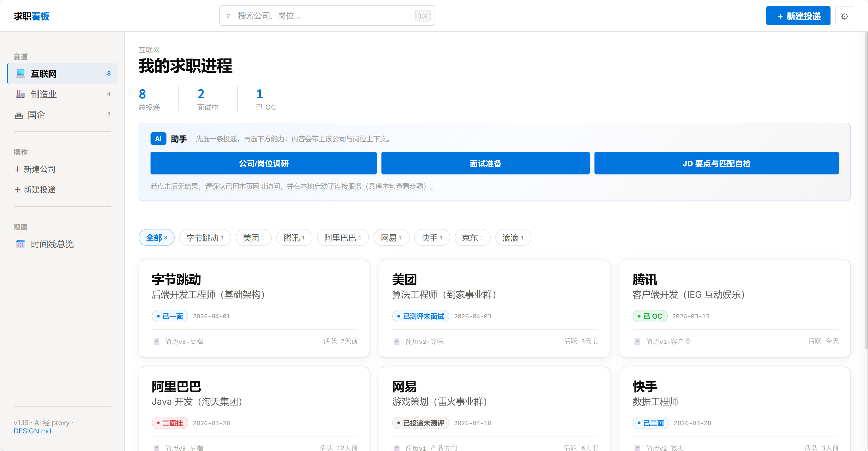This screenshot has width=868, height=451.
Task: Open the DESIGN.md link
Action: point(32,431)
